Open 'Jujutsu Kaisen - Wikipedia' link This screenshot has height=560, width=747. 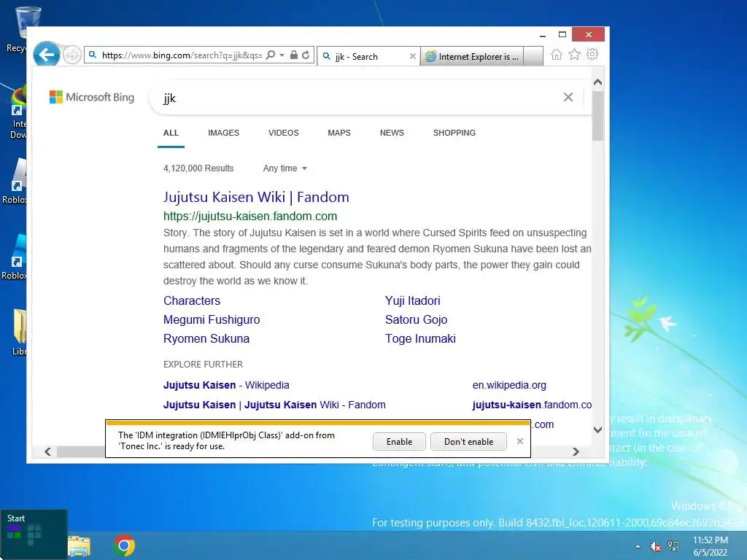(226, 385)
